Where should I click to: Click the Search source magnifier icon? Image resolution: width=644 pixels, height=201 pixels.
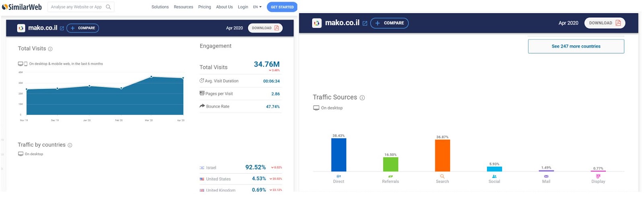[x=442, y=176]
